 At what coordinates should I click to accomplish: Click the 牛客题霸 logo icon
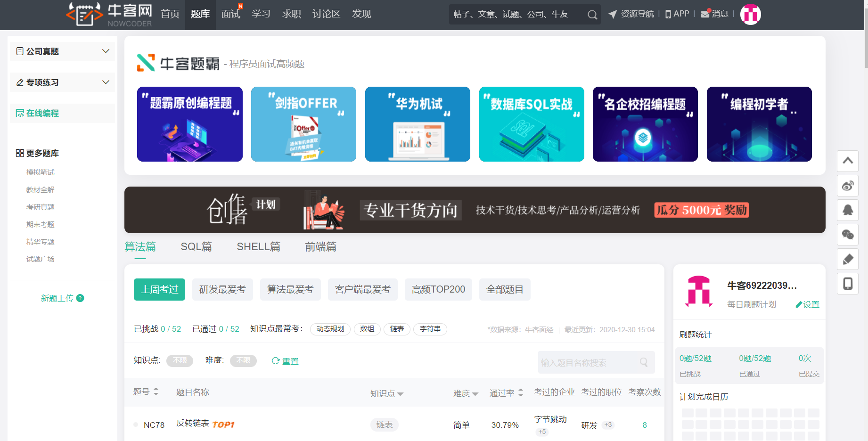146,63
